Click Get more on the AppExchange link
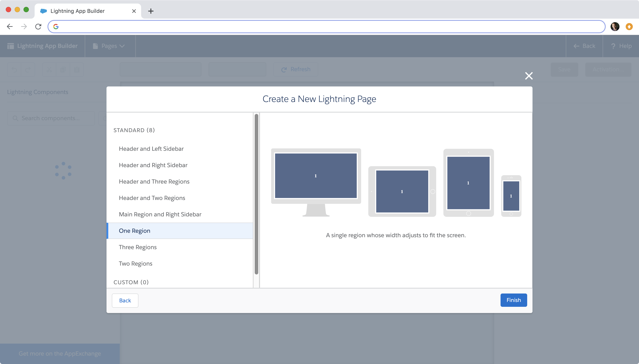Viewport: 639px width, 364px height. coord(60,354)
